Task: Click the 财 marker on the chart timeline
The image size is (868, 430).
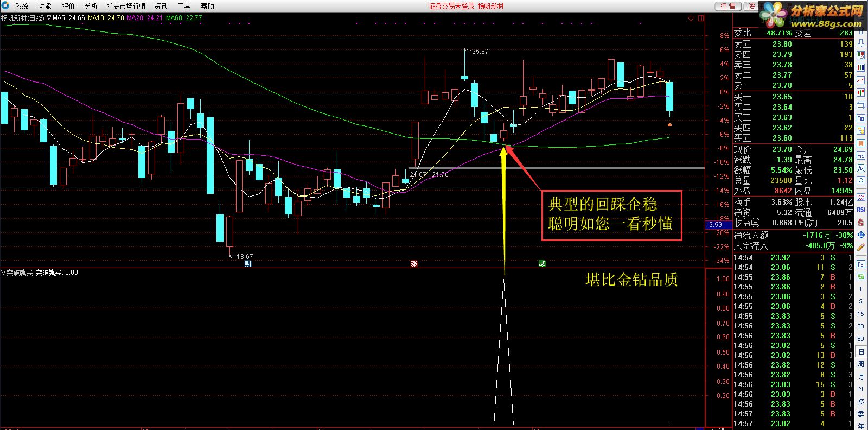Action: click(248, 264)
